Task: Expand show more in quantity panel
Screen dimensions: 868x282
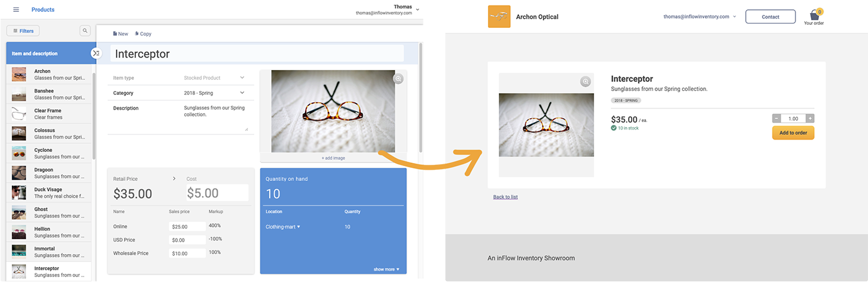Action: [386, 269]
